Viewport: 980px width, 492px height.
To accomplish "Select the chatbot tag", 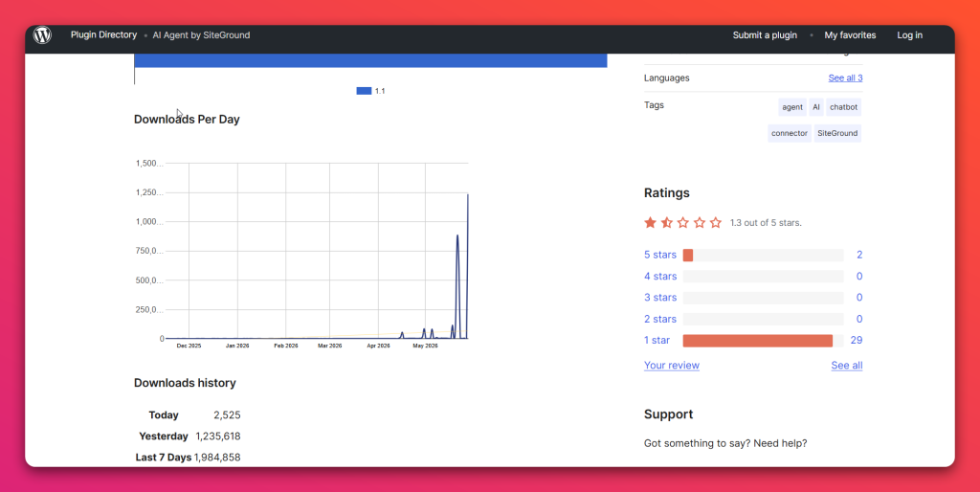I will coord(843,107).
